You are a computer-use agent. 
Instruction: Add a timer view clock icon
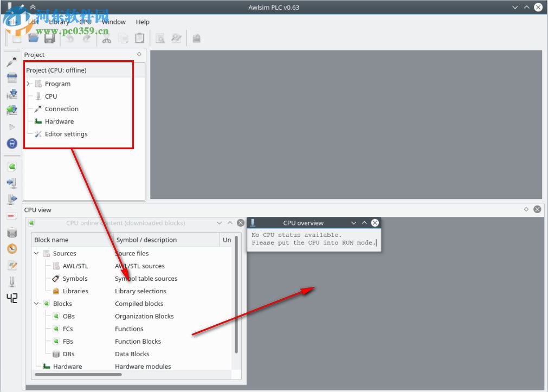click(x=12, y=249)
